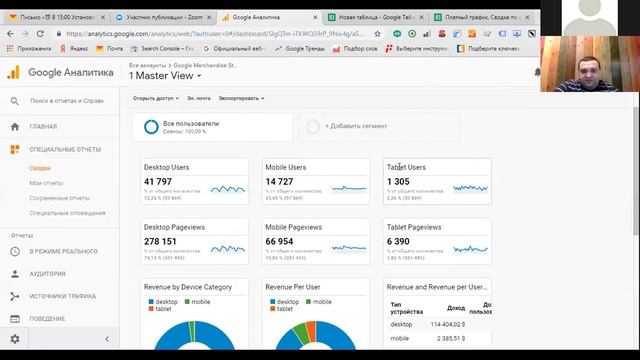This screenshot has width=640, height=360.
Task: Click desktop legend swatch in Revenue by Device Category
Action: coord(151,302)
